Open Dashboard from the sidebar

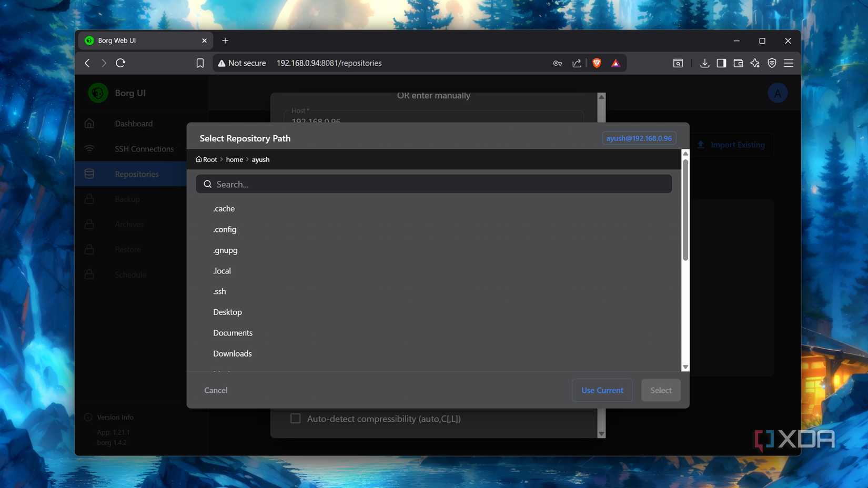pyautogui.click(x=134, y=124)
